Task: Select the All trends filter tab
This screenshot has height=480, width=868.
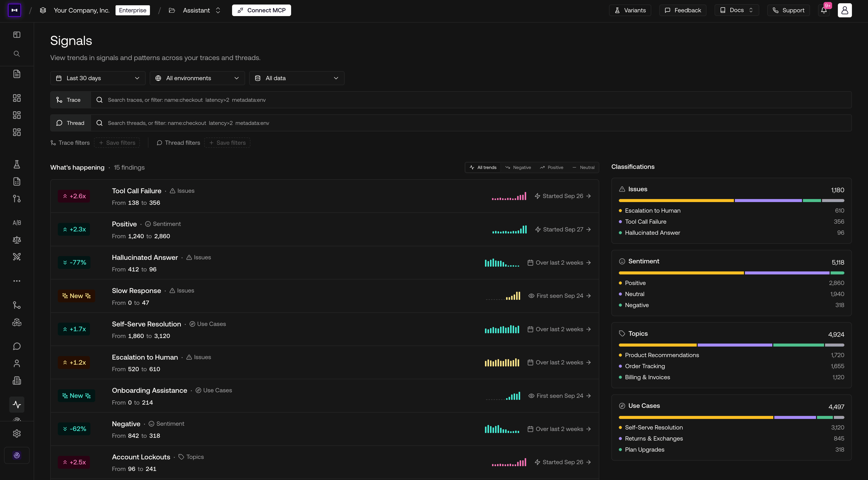Action: click(x=483, y=168)
